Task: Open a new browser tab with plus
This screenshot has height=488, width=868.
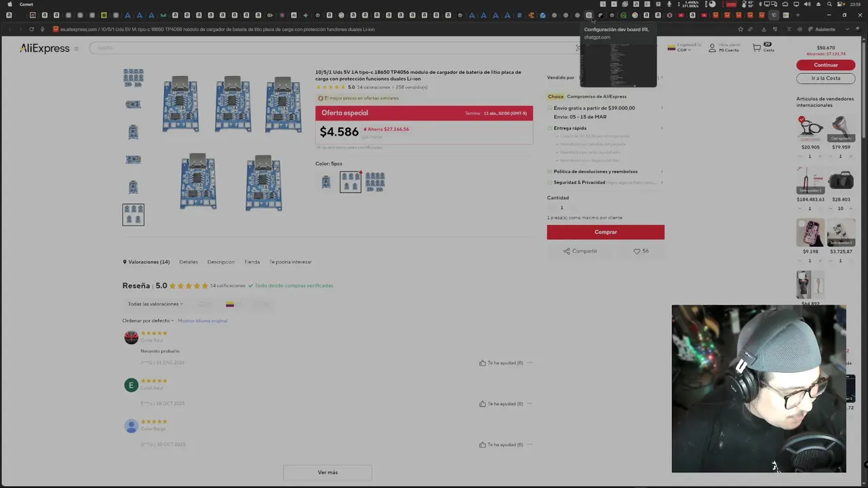Action: (797, 15)
